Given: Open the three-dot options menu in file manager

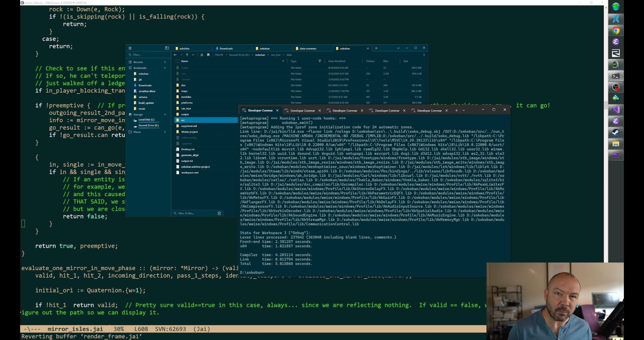Looking at the screenshot, I should point(424,55).
